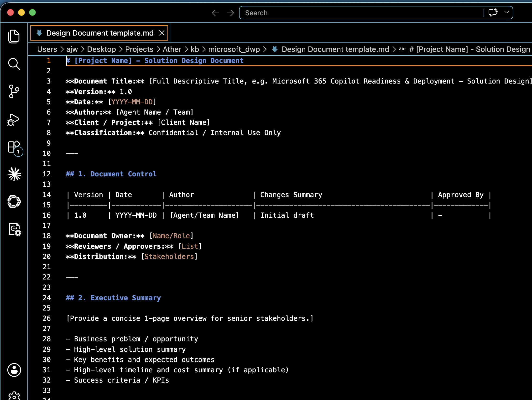Click '[Agent Name / Team]' on line 6

[x=155, y=112]
